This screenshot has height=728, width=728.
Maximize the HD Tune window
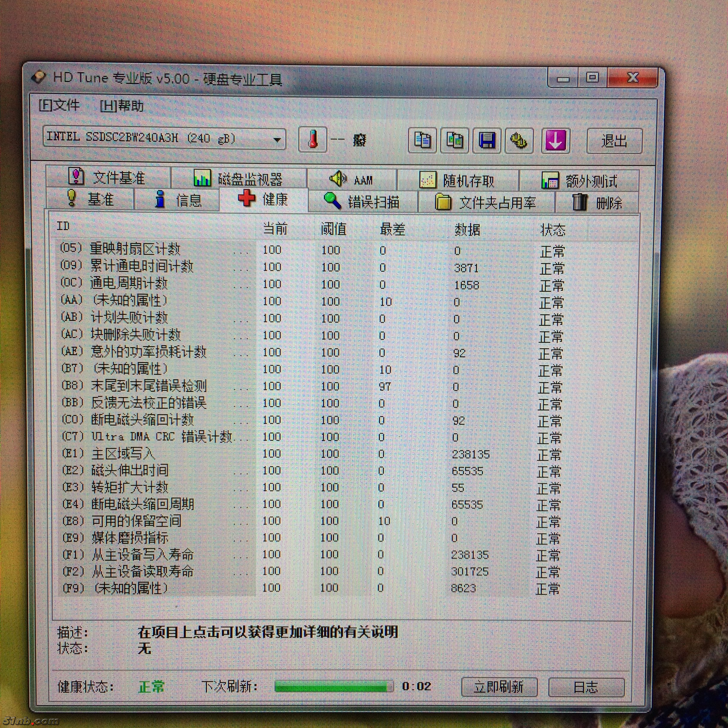[x=593, y=78]
